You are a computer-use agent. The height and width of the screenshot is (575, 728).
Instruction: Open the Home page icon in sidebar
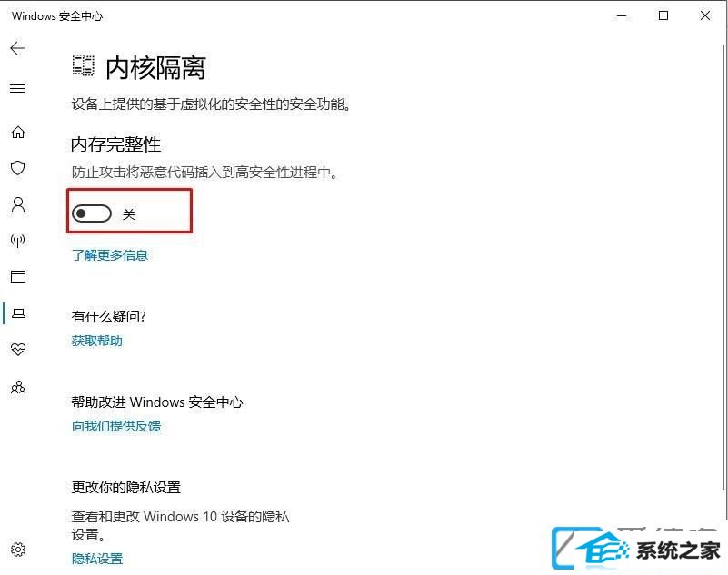click(18, 133)
